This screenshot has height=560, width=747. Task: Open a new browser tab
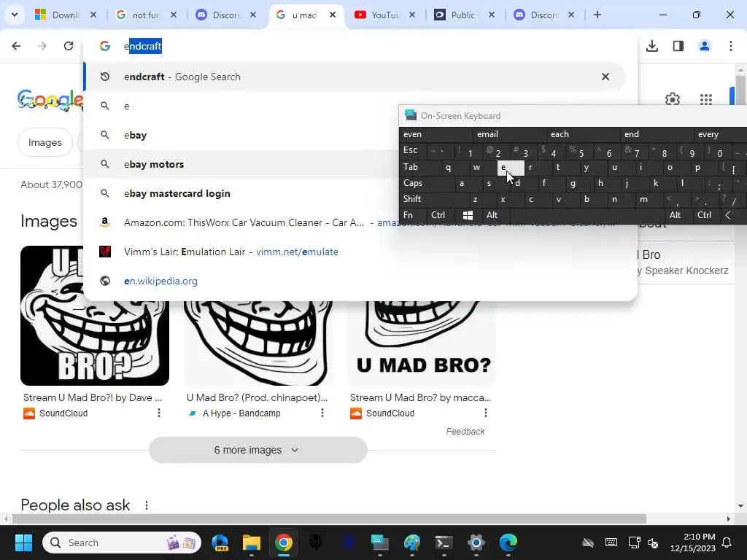(597, 15)
